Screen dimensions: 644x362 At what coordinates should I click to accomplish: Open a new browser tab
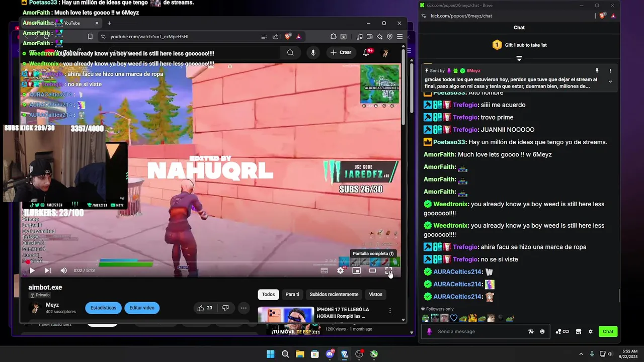(109, 23)
